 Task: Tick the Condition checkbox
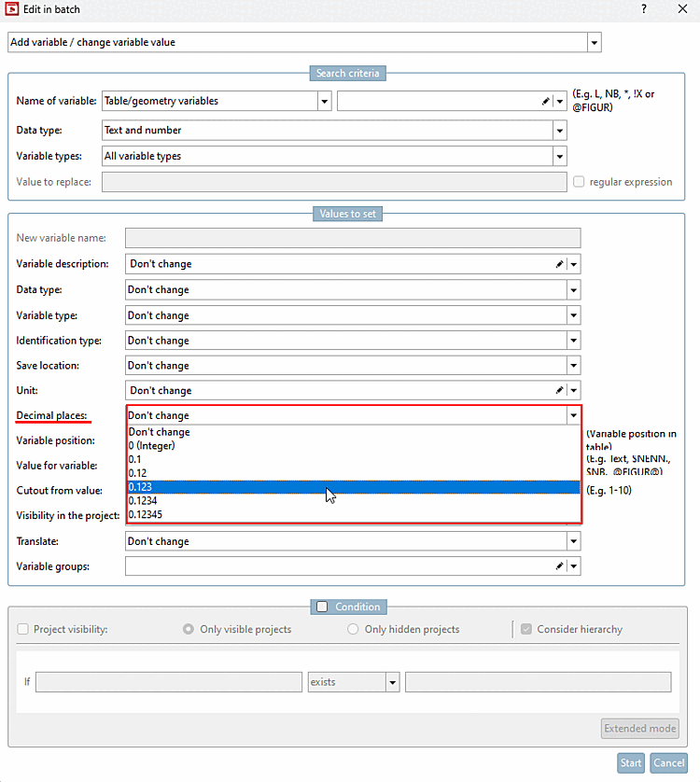[322, 607]
